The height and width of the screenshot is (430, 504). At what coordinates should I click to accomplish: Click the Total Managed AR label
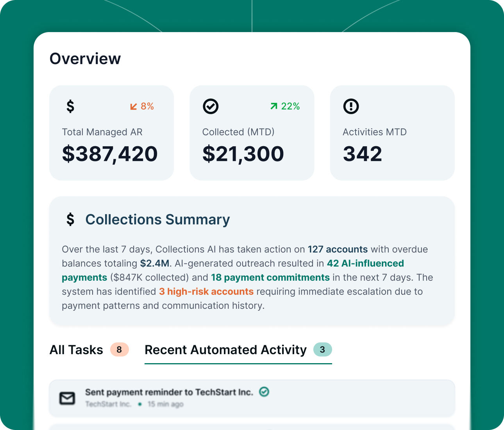tap(102, 132)
